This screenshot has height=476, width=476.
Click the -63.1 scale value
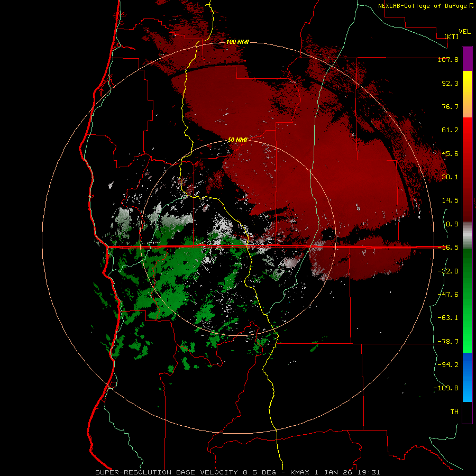[448, 318]
